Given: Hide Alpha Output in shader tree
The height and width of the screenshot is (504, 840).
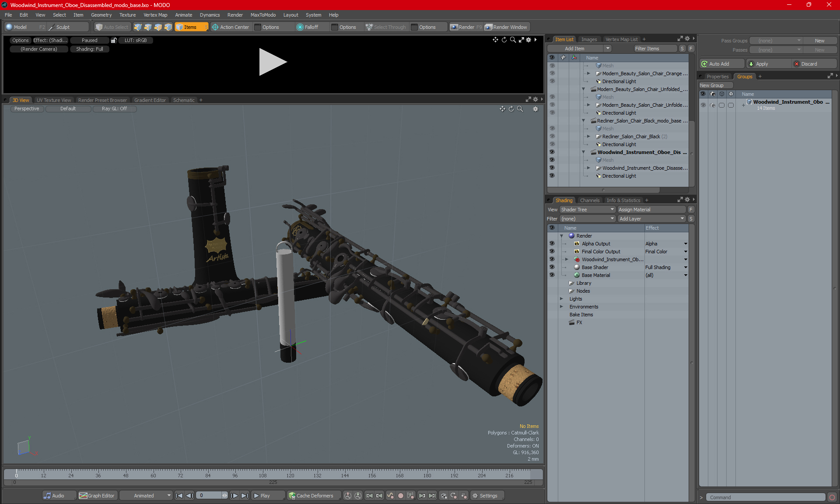Looking at the screenshot, I should pyautogui.click(x=552, y=244).
